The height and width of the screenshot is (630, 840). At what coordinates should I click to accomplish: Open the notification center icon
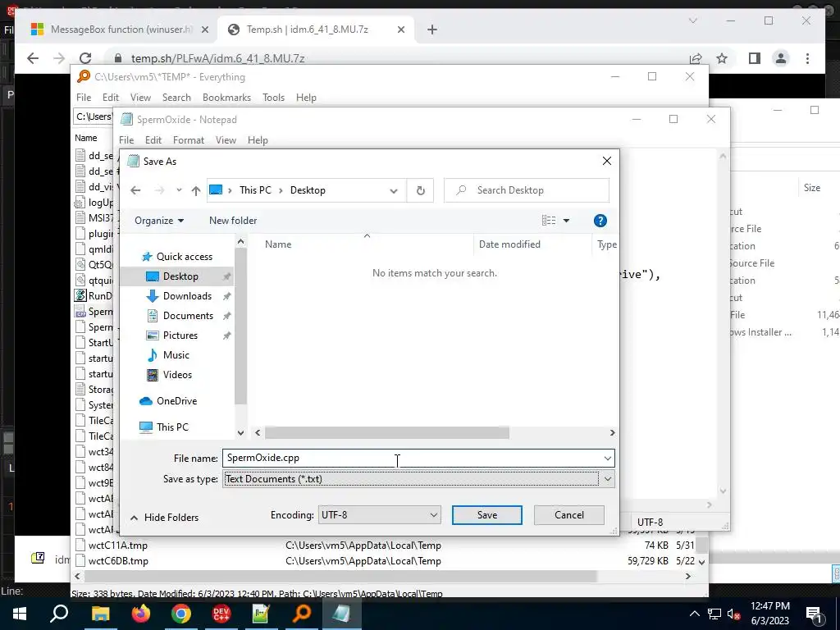pyautogui.click(x=814, y=614)
